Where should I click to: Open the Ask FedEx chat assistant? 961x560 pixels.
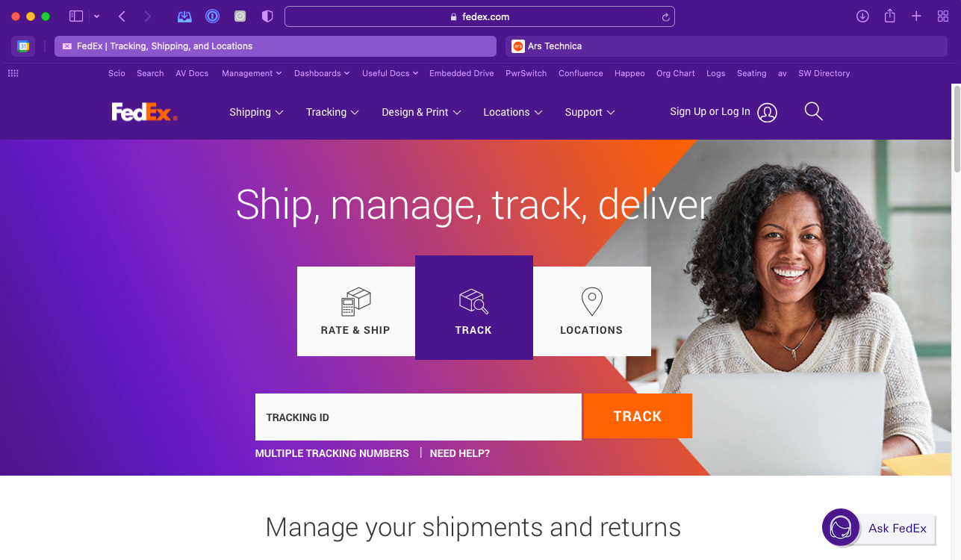click(878, 528)
